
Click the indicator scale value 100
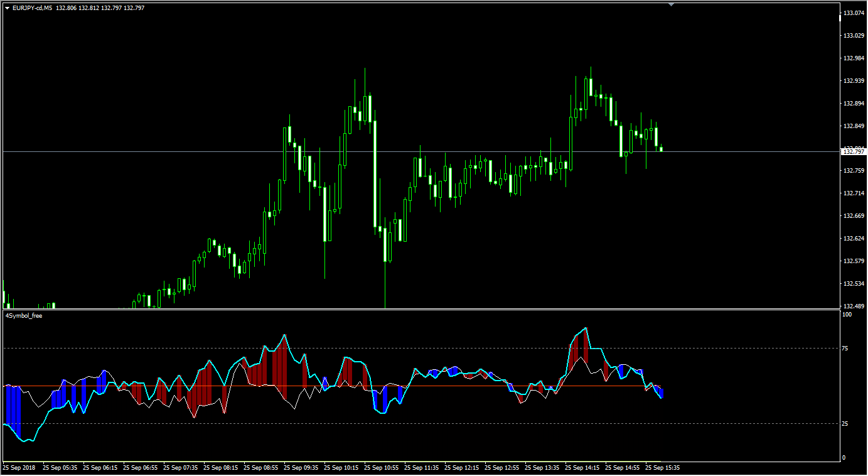pos(846,315)
